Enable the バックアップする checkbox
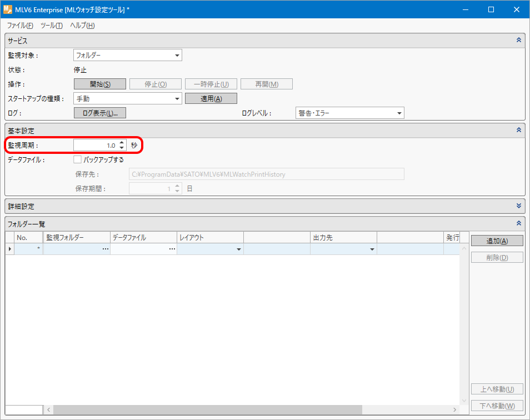This screenshot has height=420, width=530. [77, 159]
